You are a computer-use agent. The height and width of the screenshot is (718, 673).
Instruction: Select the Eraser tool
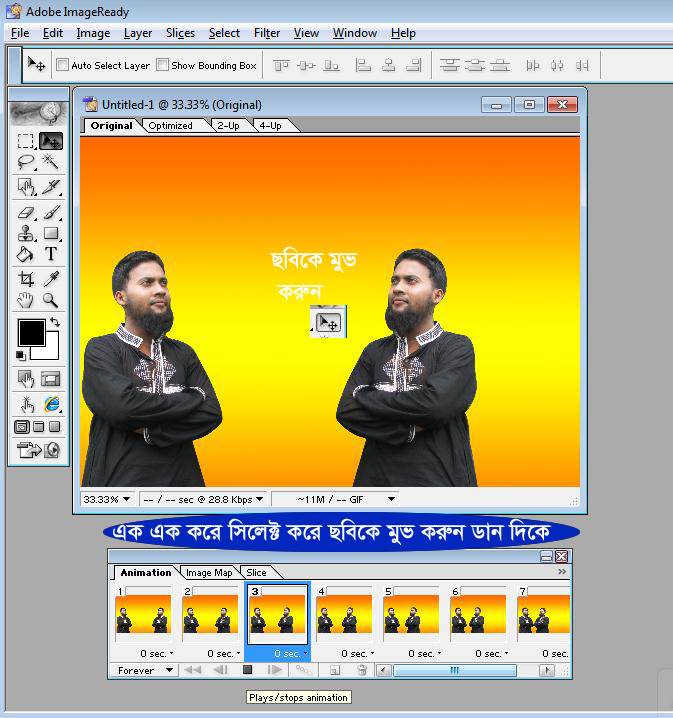(x=26, y=212)
